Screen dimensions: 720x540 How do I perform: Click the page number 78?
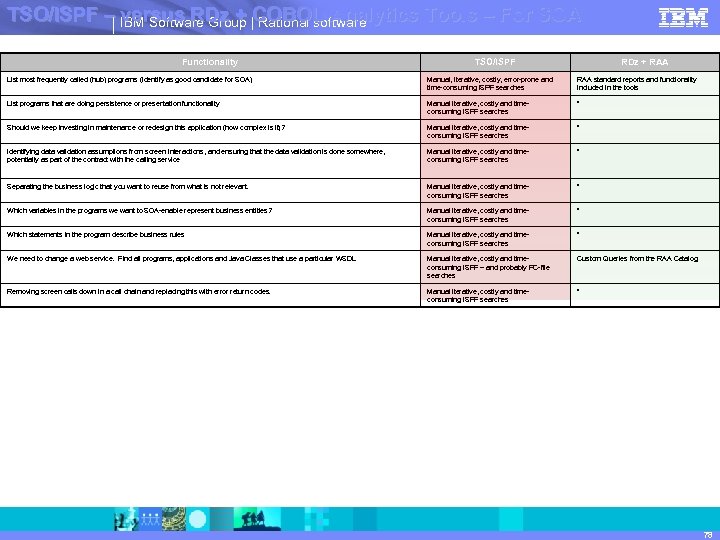[x=708, y=534]
